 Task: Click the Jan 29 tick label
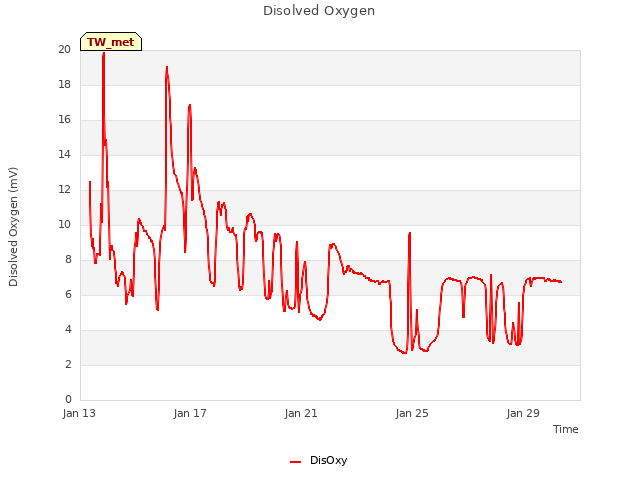(523, 413)
